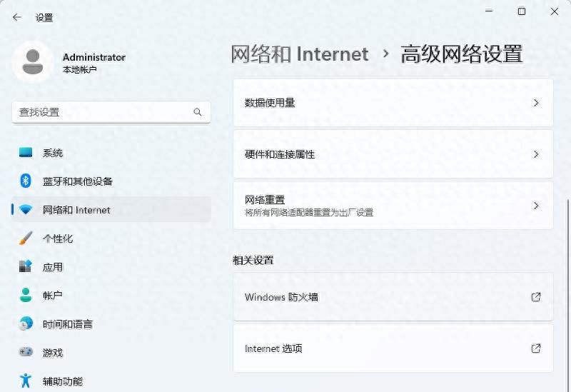The image size is (571, 392).
Task: Click the 系统 monitor icon
Action: [26, 153]
